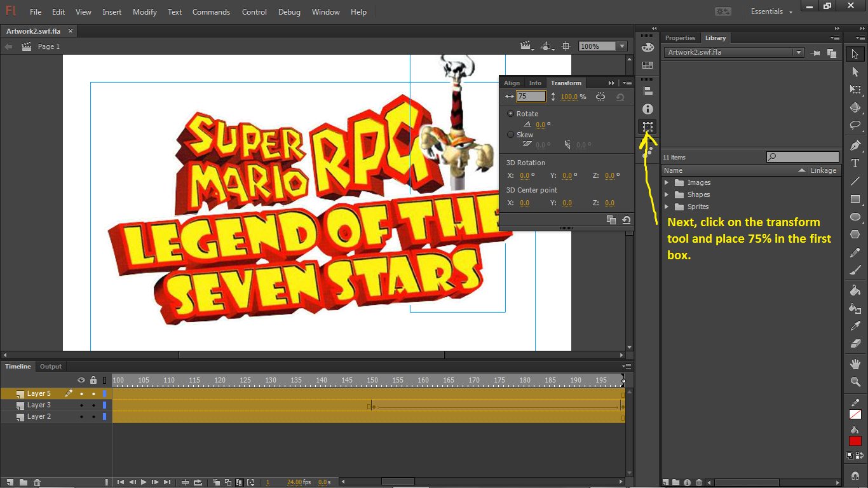Select the Eyedropper tool
The image size is (868, 488).
click(855, 326)
